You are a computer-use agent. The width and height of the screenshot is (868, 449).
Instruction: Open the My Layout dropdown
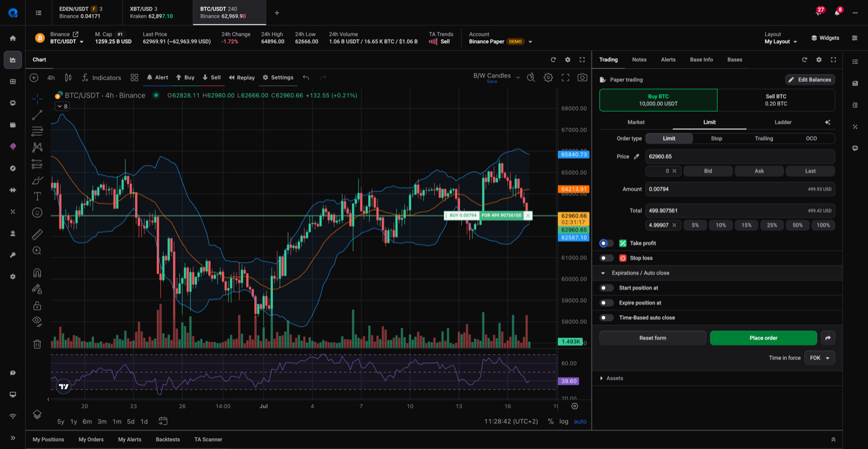(x=781, y=42)
